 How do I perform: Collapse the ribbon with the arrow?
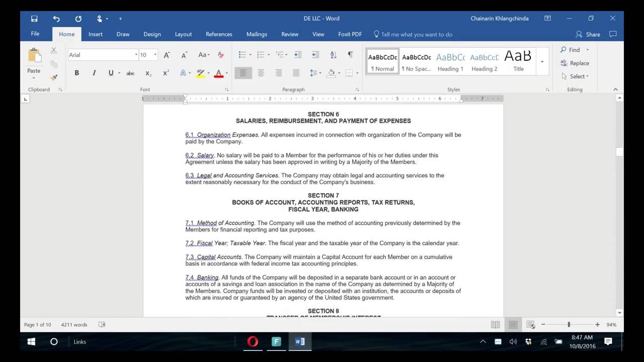click(x=615, y=89)
